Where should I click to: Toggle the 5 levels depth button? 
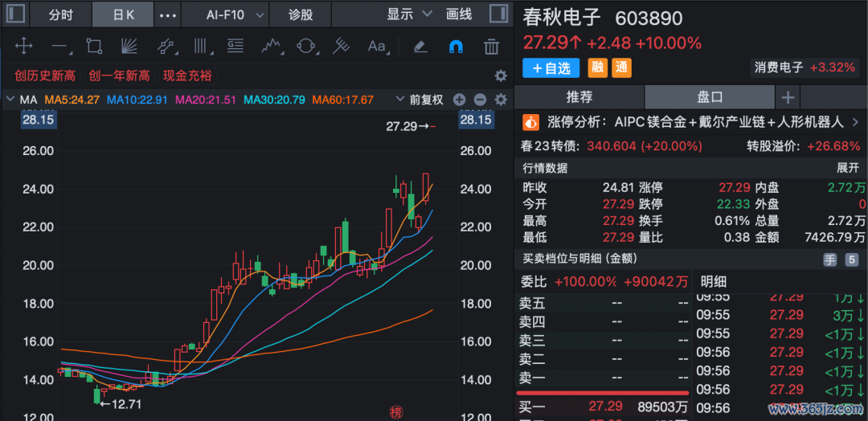click(851, 259)
